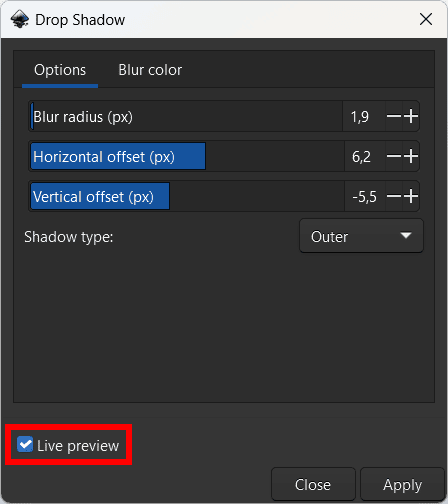Increase Blur radius with plus icon
Screen dimensions: 448x504
(x=411, y=116)
